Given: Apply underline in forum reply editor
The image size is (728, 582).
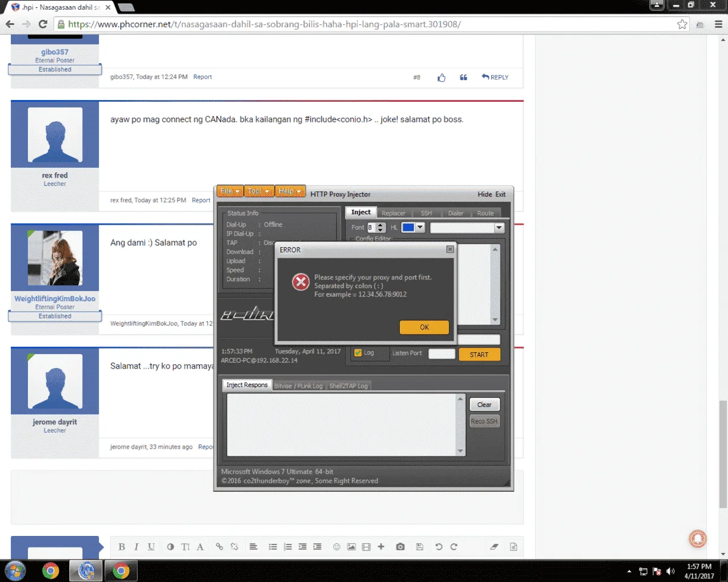Looking at the screenshot, I should pos(151,547).
